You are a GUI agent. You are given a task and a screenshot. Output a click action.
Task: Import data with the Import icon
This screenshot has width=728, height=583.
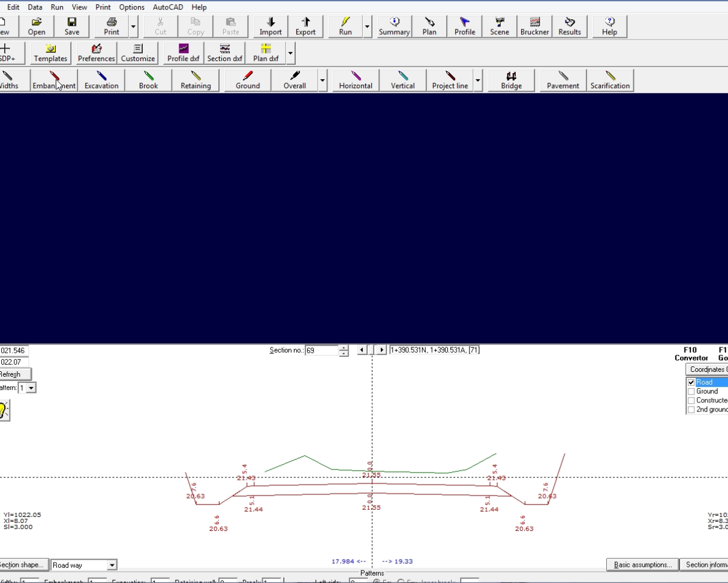[270, 26]
